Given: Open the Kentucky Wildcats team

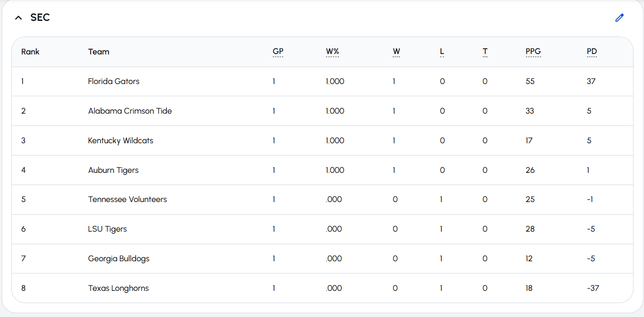Looking at the screenshot, I should pyautogui.click(x=121, y=141).
